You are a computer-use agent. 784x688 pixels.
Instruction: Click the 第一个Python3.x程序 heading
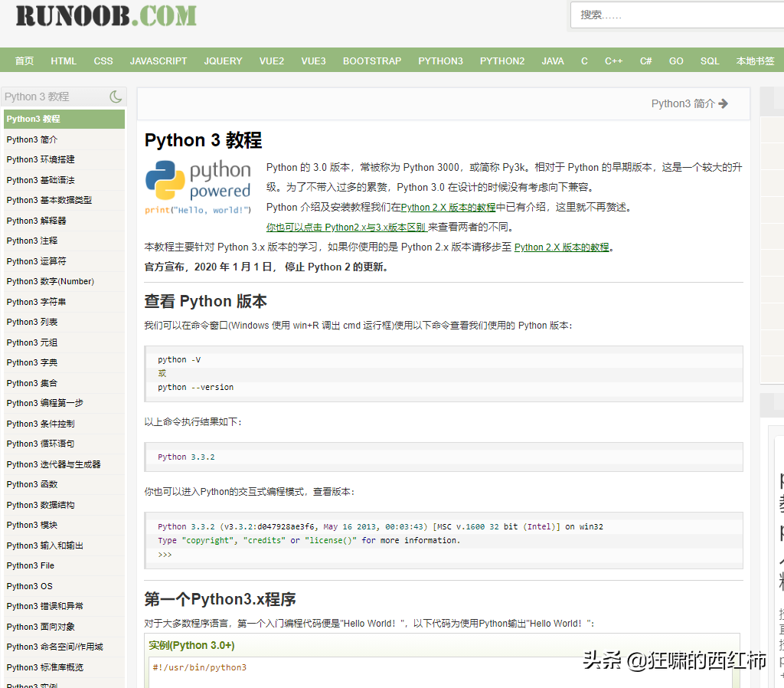tap(220, 599)
